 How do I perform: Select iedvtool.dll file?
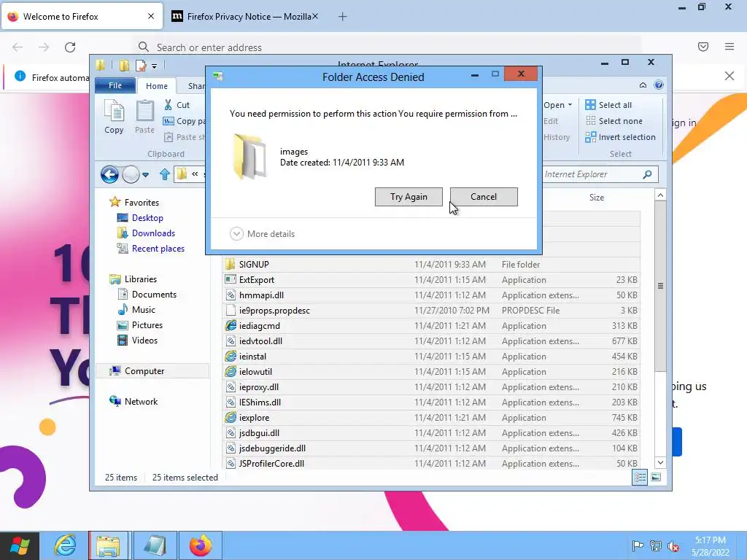431,341
